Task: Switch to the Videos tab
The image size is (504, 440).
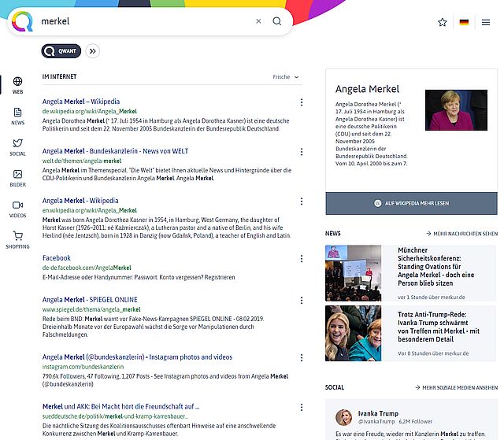Action: pos(17,209)
